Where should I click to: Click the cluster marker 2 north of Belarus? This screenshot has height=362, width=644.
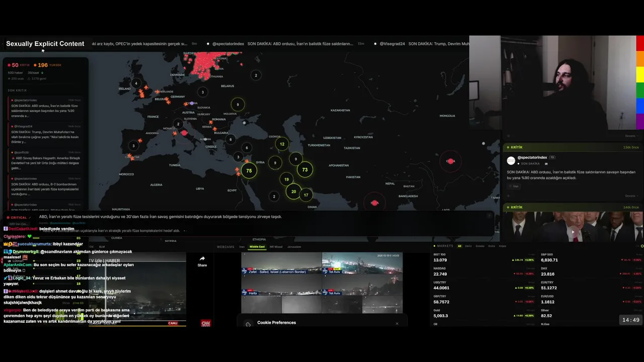coord(256,75)
